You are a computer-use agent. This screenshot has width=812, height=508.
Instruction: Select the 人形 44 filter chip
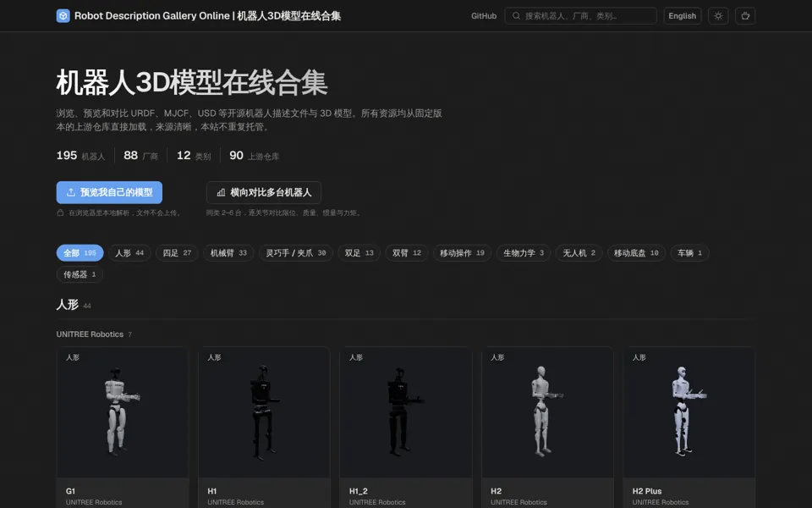(x=129, y=253)
